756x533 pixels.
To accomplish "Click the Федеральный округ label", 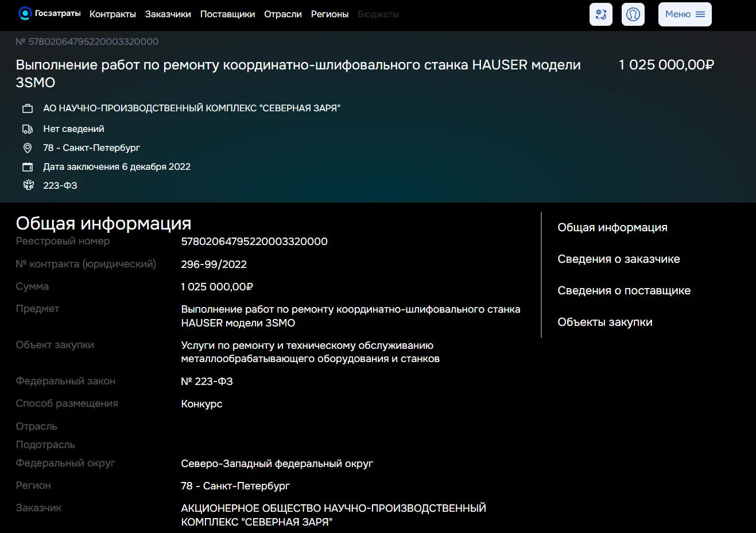I will (x=65, y=464).
